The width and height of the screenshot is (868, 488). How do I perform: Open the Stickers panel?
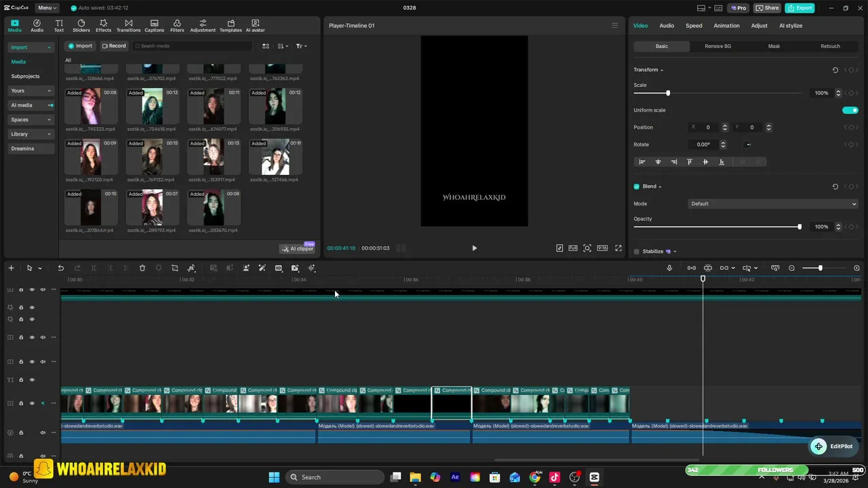tap(81, 26)
